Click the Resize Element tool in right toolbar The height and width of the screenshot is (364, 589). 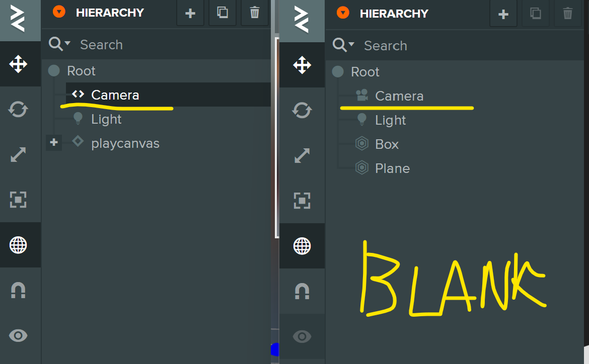[x=302, y=201]
